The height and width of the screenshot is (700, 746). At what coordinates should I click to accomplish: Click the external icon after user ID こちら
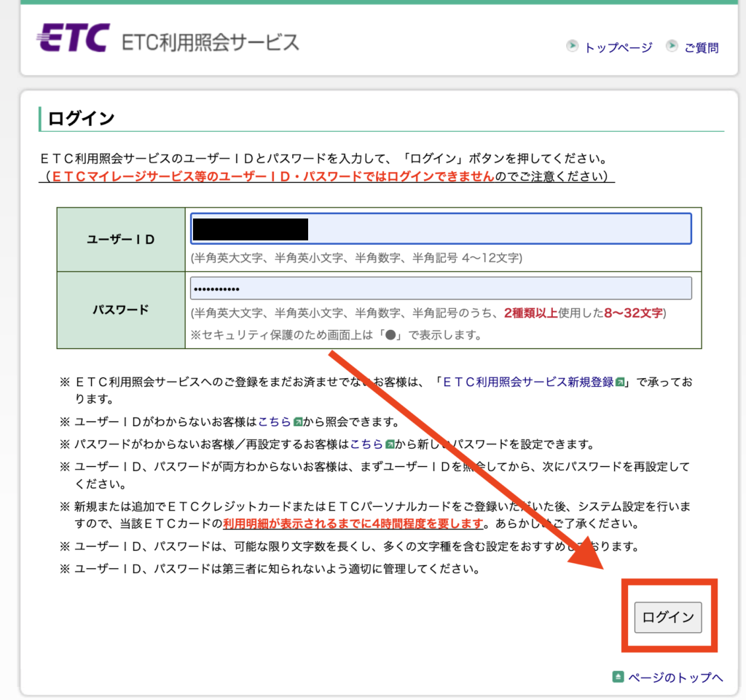pyautogui.click(x=298, y=422)
